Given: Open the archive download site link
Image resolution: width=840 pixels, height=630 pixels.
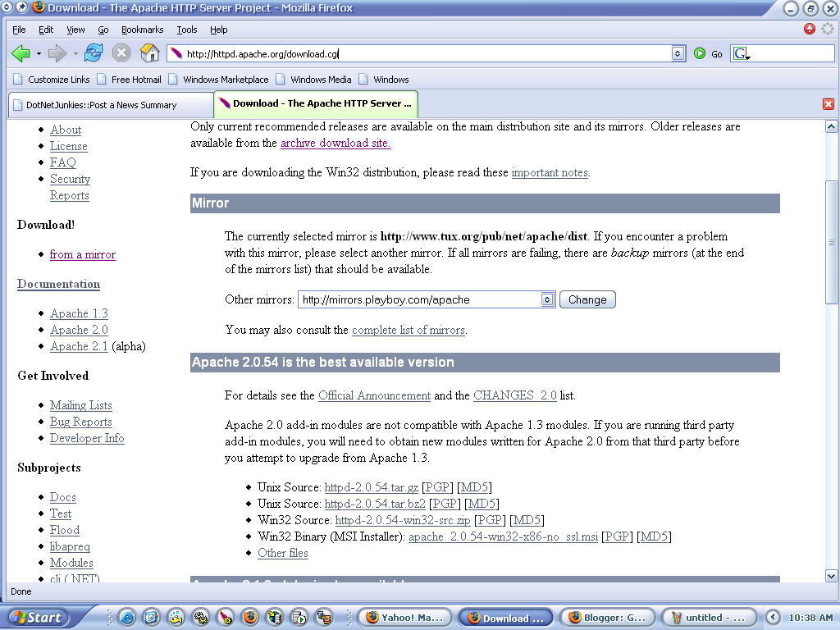Looking at the screenshot, I should coord(336,143).
